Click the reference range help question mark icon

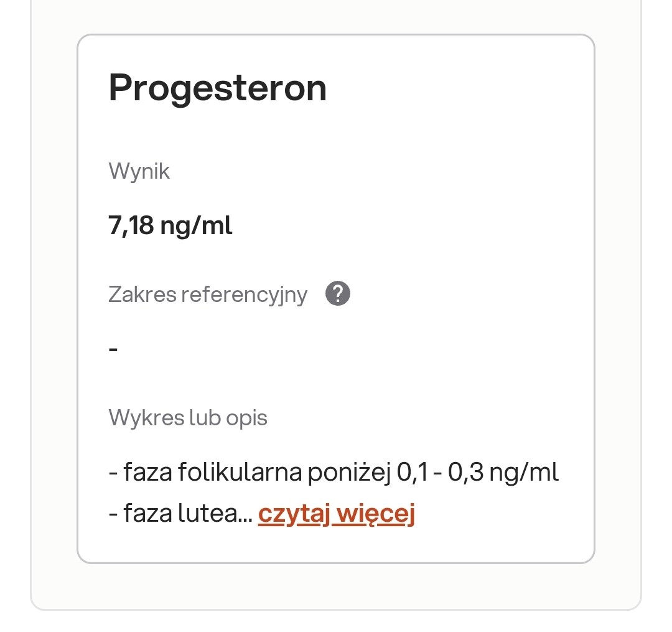point(338,293)
